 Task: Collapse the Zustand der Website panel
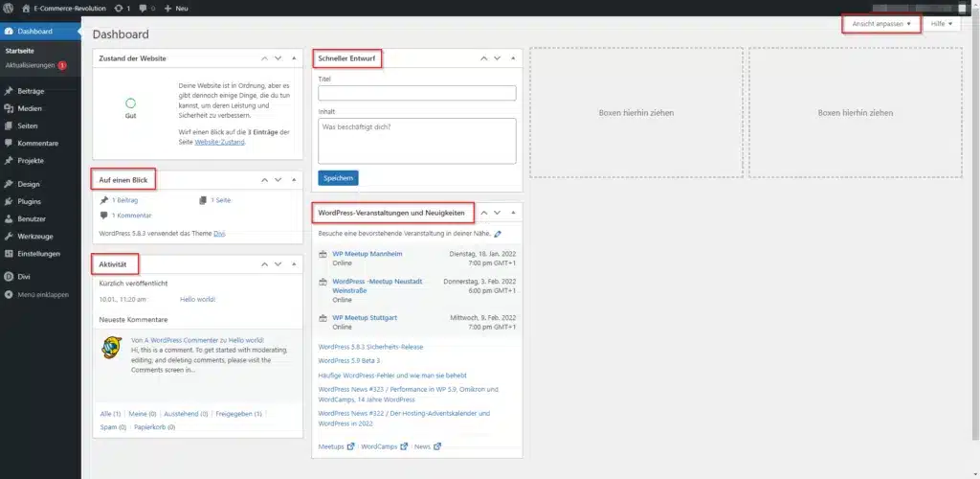[x=294, y=58]
